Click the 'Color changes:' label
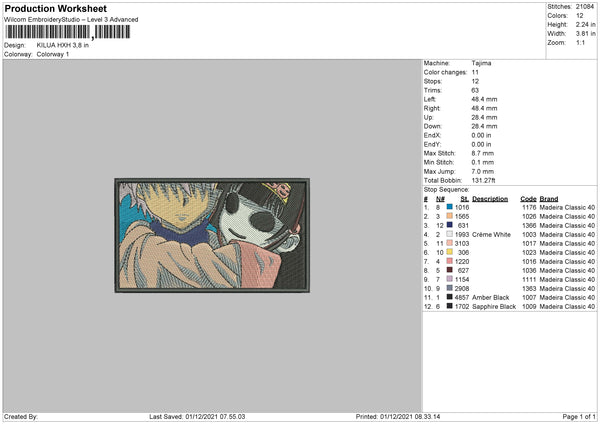600x424 pixels. (x=445, y=72)
